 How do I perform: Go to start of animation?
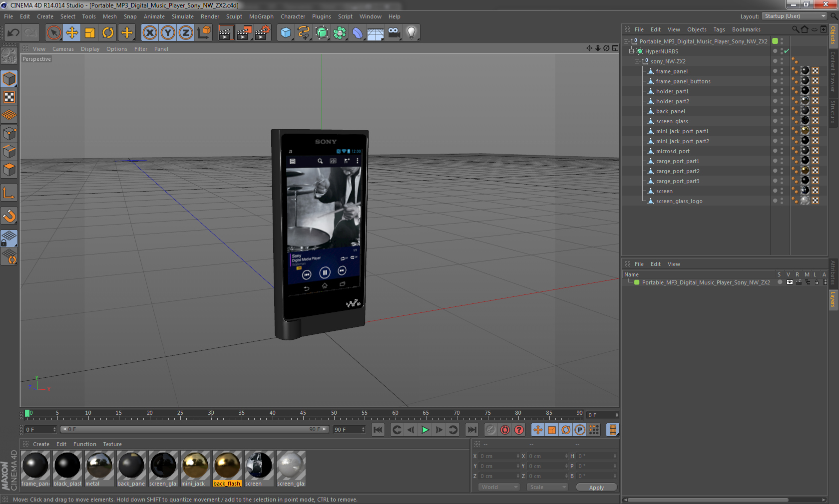[378, 430]
